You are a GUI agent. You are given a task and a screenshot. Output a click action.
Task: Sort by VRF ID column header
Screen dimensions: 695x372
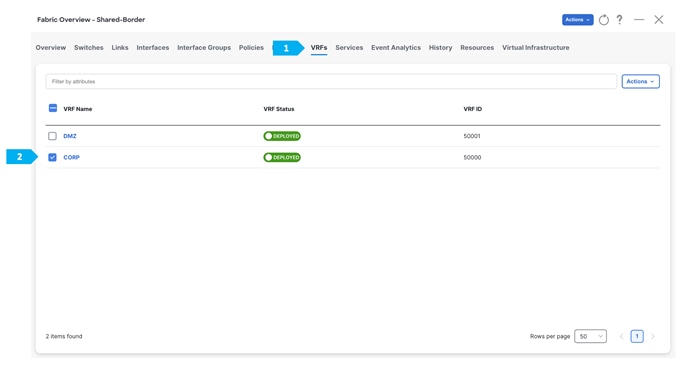472,109
